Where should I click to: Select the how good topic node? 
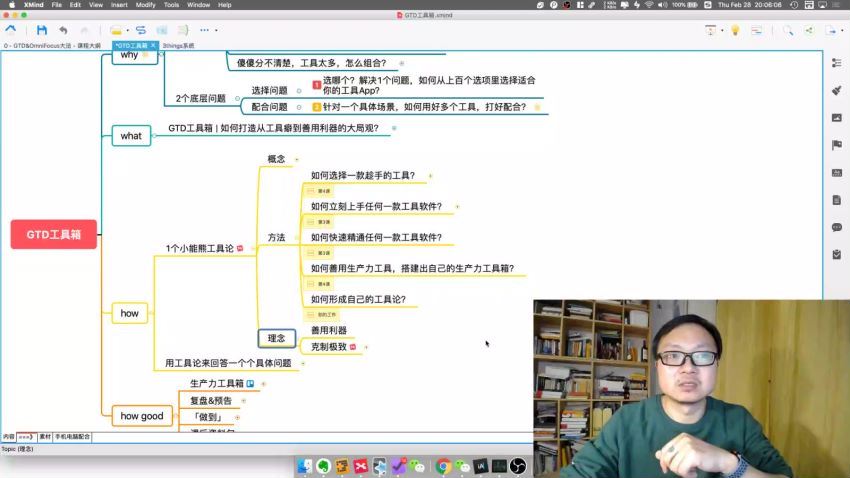(142, 416)
